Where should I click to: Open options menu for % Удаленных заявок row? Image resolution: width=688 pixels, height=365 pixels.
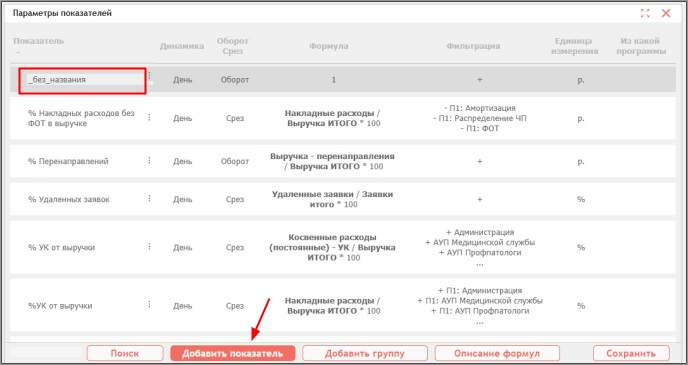point(149,198)
